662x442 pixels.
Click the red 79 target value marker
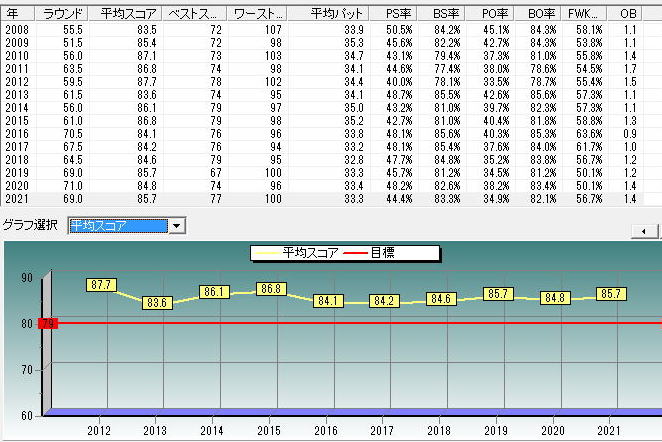point(48,324)
